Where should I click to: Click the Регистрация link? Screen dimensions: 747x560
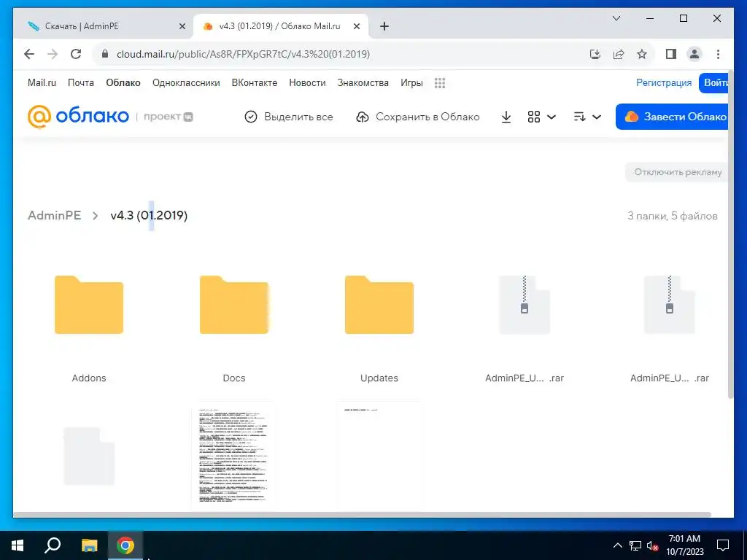tap(664, 83)
